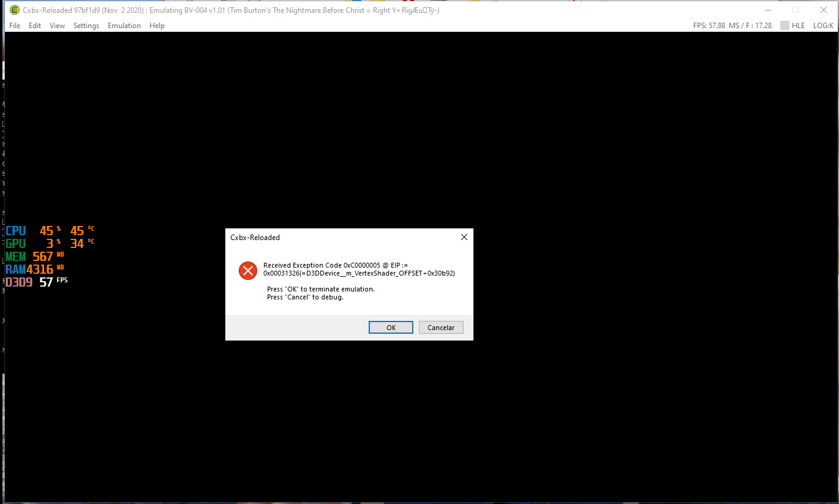
Task: Click the exception code message text
Action: coord(359,269)
